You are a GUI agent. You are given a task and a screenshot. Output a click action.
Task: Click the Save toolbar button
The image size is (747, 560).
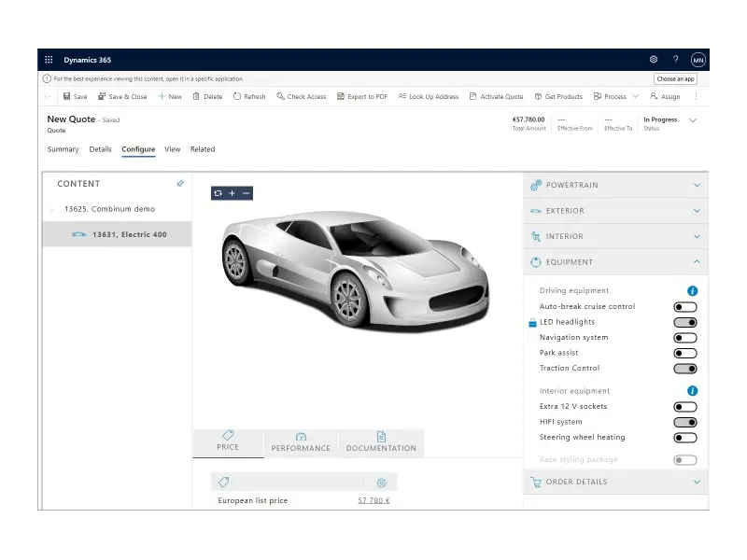pyautogui.click(x=76, y=96)
